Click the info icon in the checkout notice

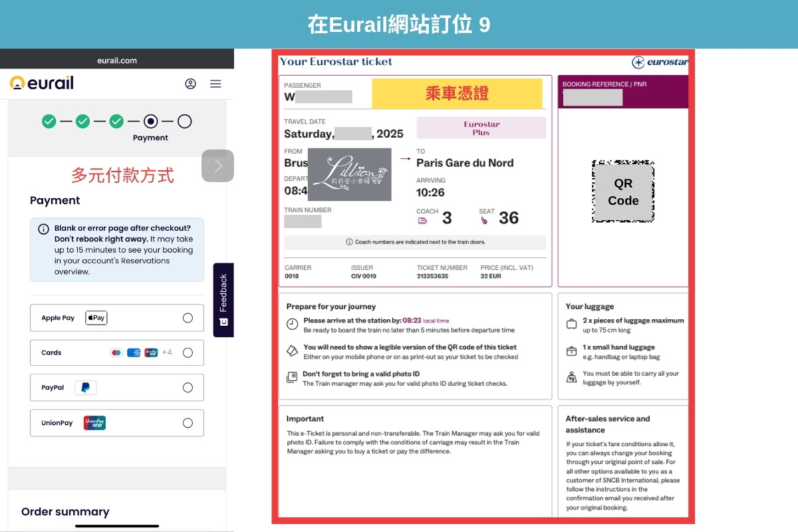pos(43,229)
